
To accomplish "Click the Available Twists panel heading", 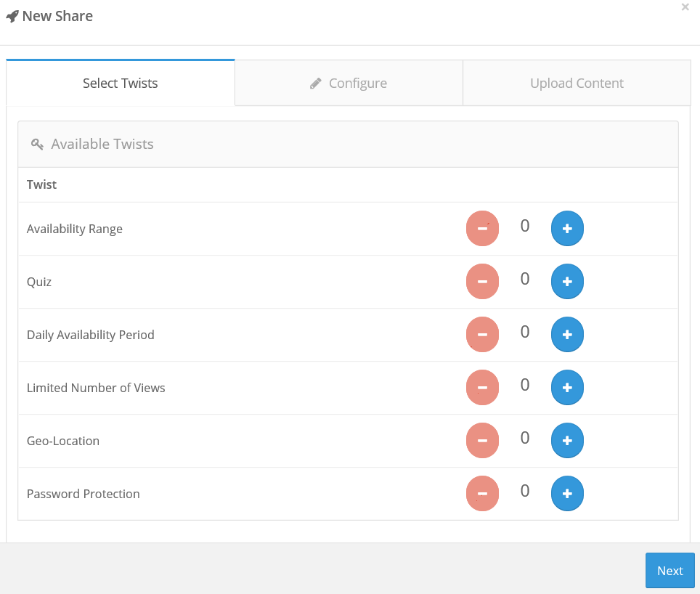I will 102,145.
